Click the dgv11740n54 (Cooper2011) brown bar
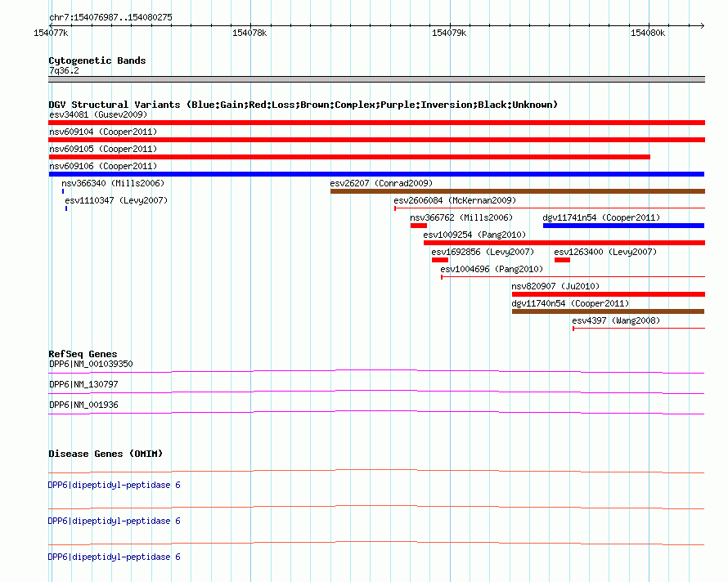Image resolution: width=728 pixels, height=582 pixels. coord(609,311)
